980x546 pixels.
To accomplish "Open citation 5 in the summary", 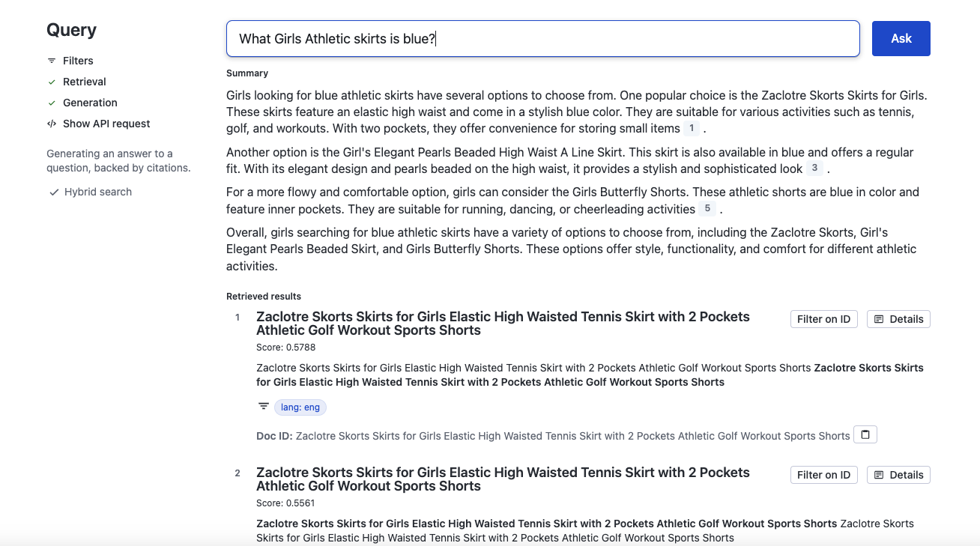I will [x=707, y=209].
